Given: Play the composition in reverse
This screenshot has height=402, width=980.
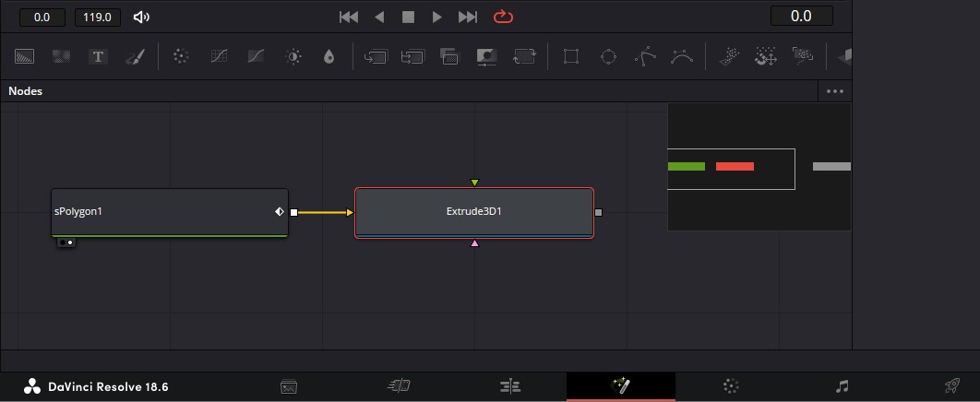Looking at the screenshot, I should point(378,17).
